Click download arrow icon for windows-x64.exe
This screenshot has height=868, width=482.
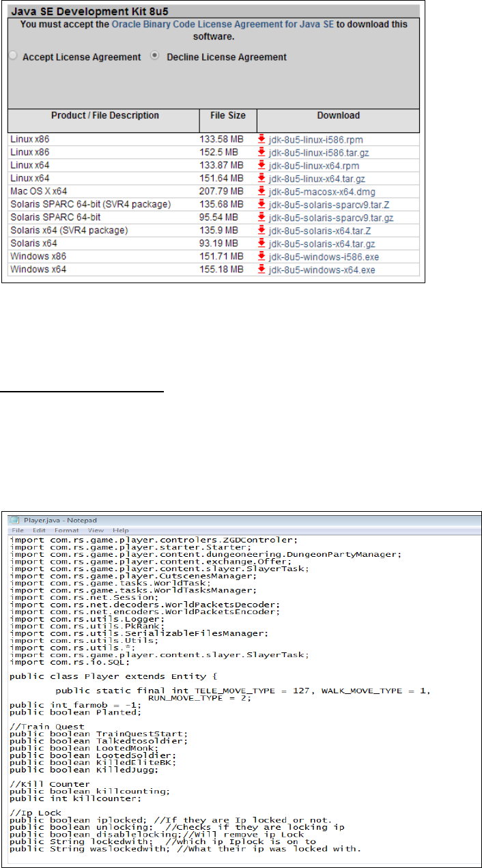tap(261, 270)
